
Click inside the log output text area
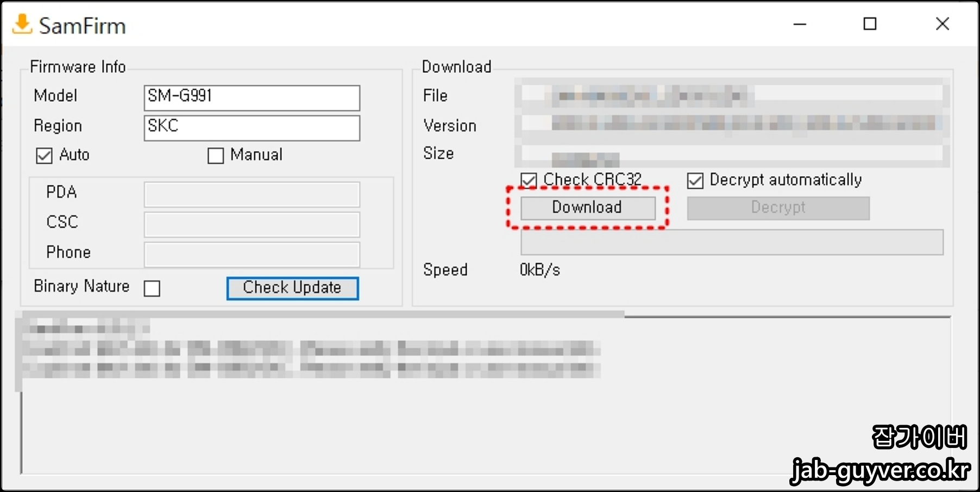(x=486, y=394)
